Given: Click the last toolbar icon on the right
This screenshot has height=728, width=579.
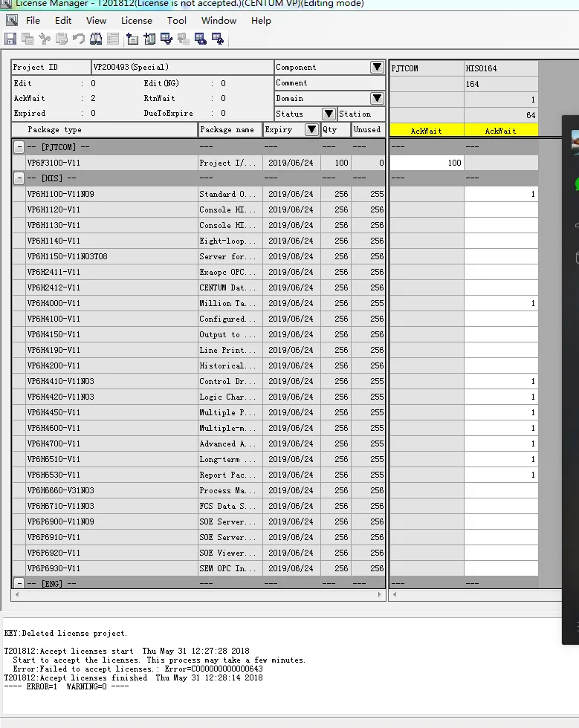Looking at the screenshot, I should click(x=217, y=39).
